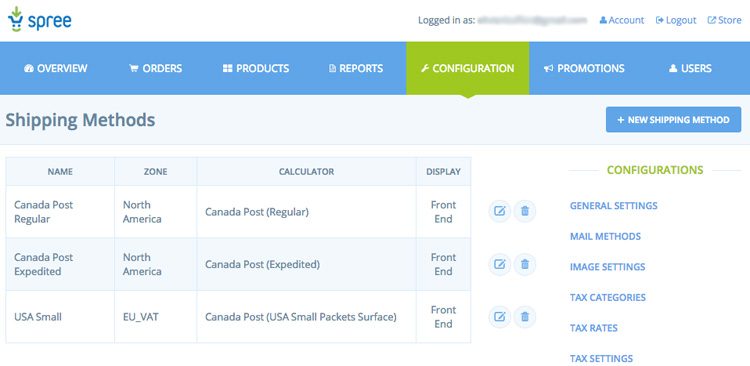Open the Reports tab
Image resolution: width=750 pixels, height=366 pixels.
tap(356, 68)
